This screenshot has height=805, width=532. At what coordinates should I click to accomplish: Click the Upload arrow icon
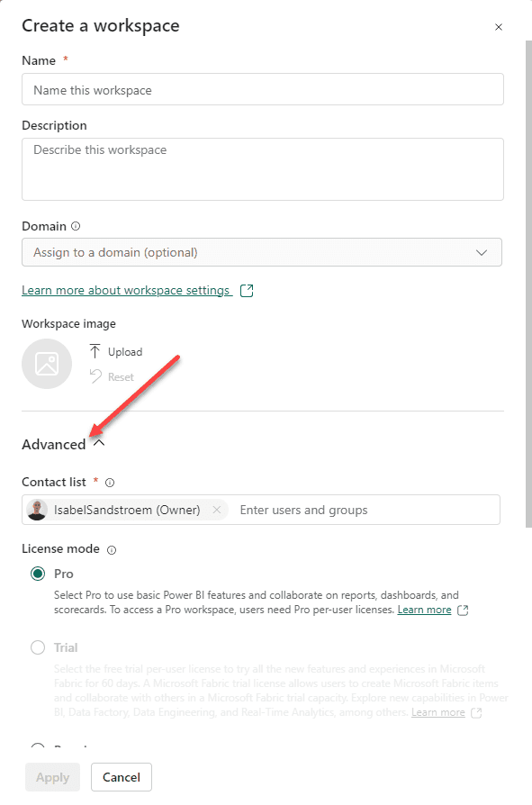pyautogui.click(x=95, y=352)
